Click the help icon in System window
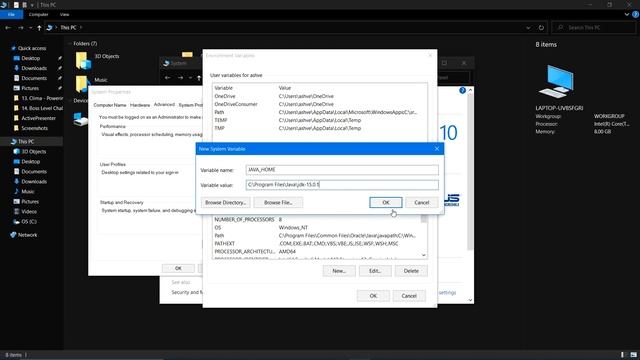The image size is (640, 360). [462, 91]
